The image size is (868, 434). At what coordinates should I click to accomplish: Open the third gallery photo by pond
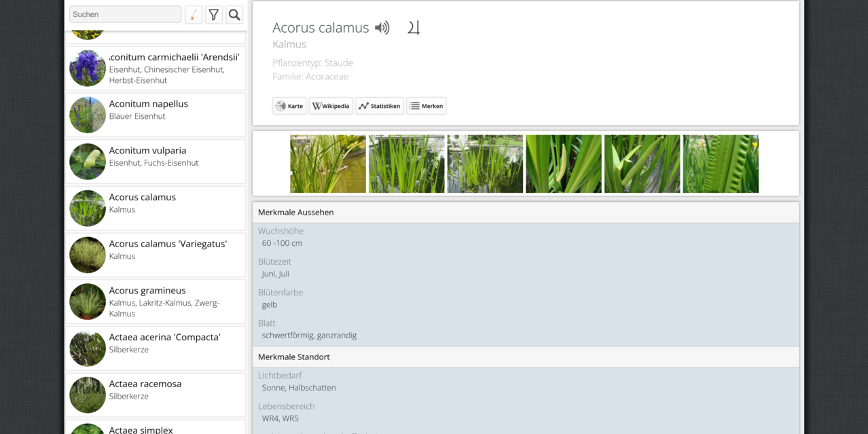coord(485,164)
